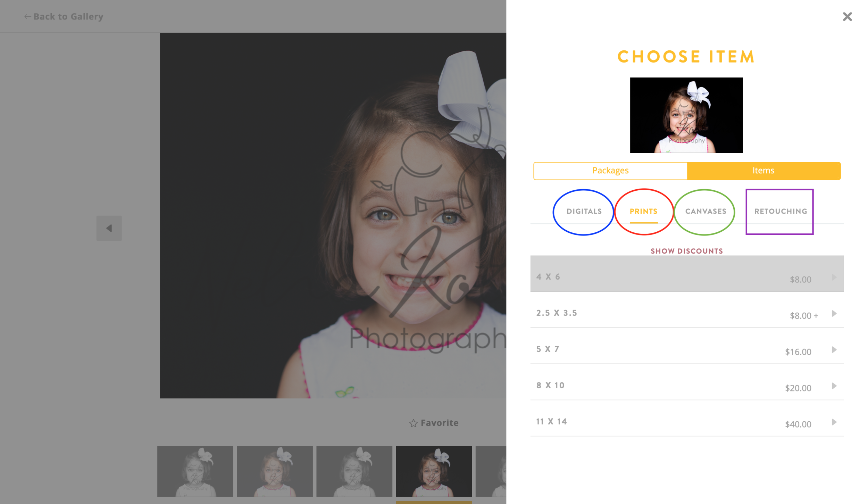Click the selected photo preview in panel

coord(686,115)
